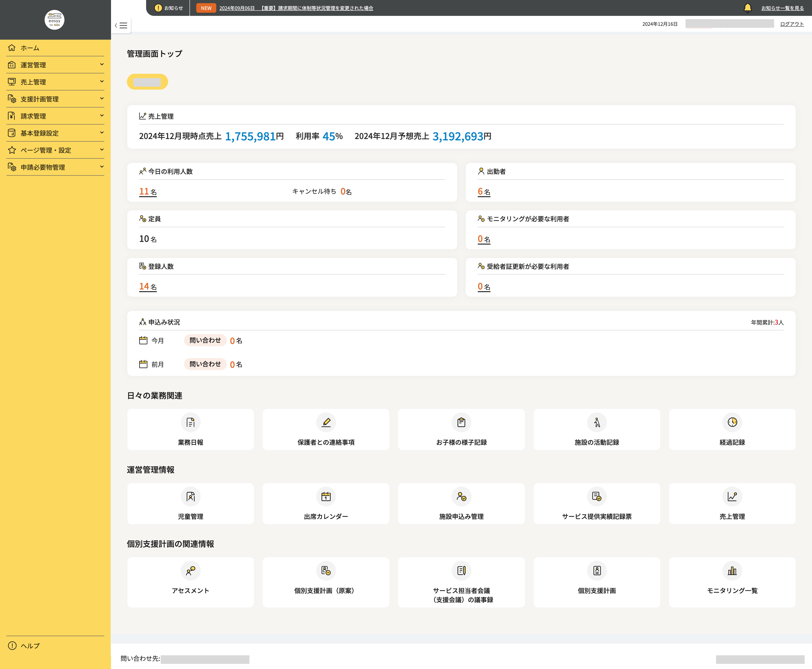Viewport: 812px width, 669px height.
Task: Click the easyy for kids logo
Action: (54, 20)
